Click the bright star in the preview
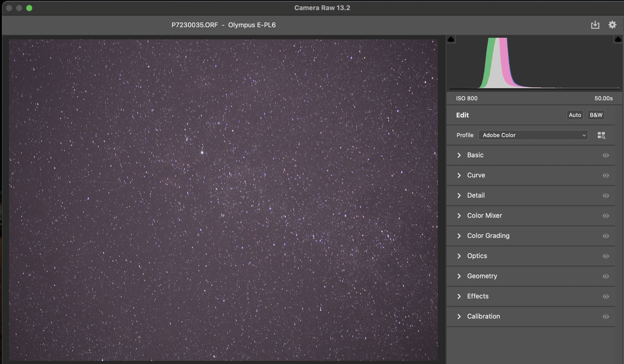 pyautogui.click(x=202, y=152)
